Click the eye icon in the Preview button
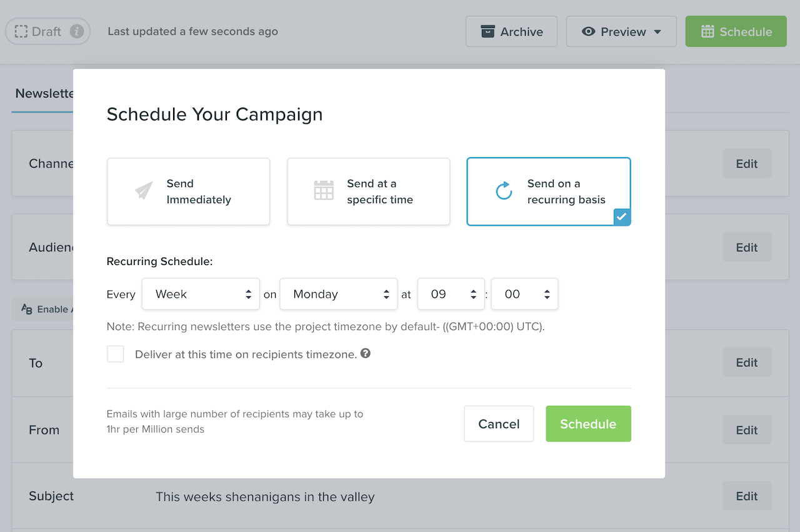 click(590, 31)
